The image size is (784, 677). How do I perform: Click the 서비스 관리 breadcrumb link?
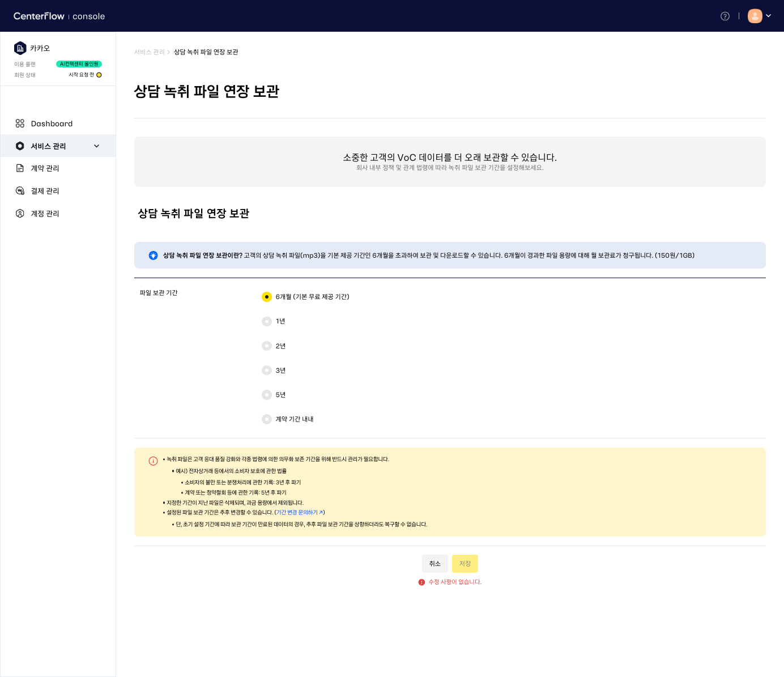(149, 52)
